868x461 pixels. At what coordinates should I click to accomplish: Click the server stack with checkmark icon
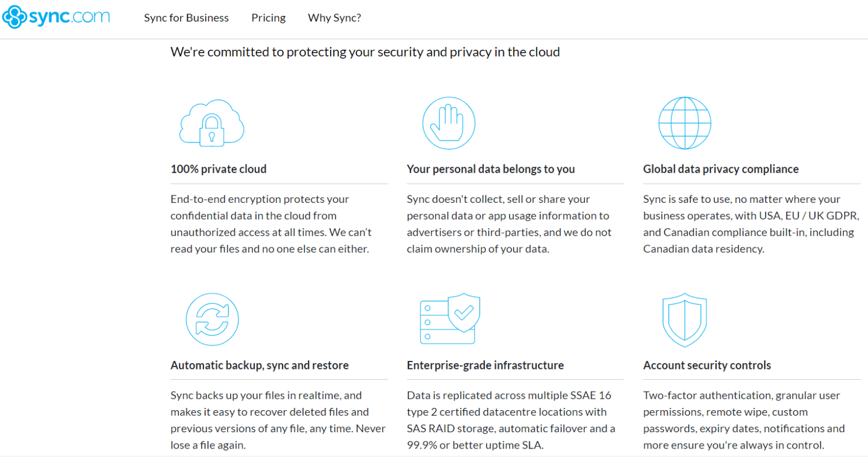pos(449,319)
